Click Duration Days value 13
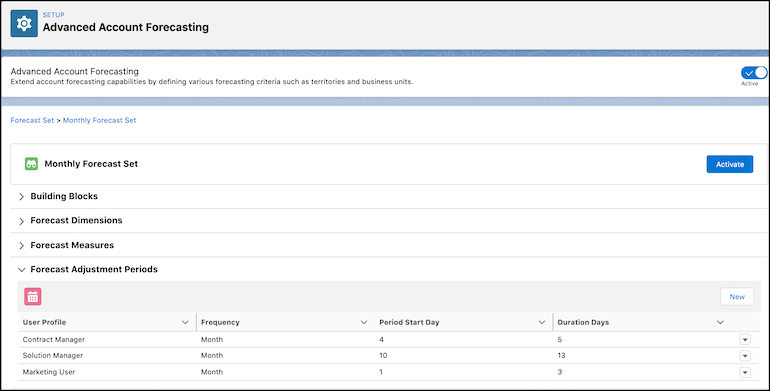The image size is (770, 391). [x=561, y=356]
